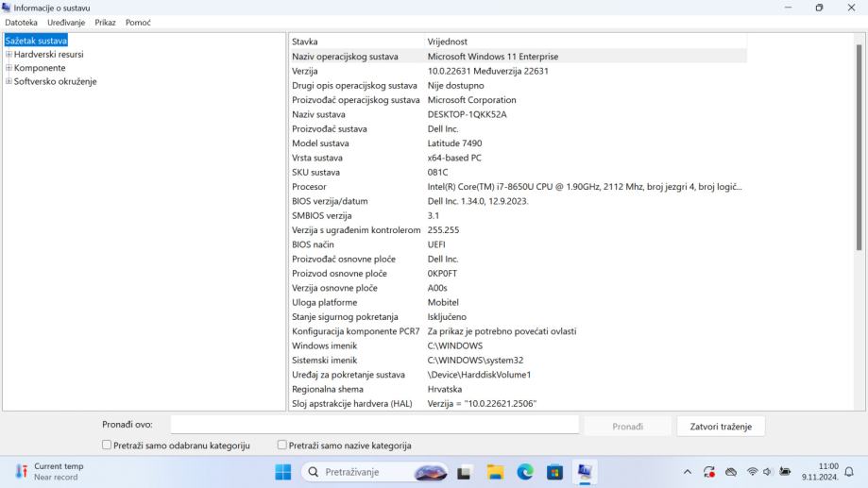
Task: Expand the Hardverski resursi tree node
Action: pyautogui.click(x=9, y=54)
